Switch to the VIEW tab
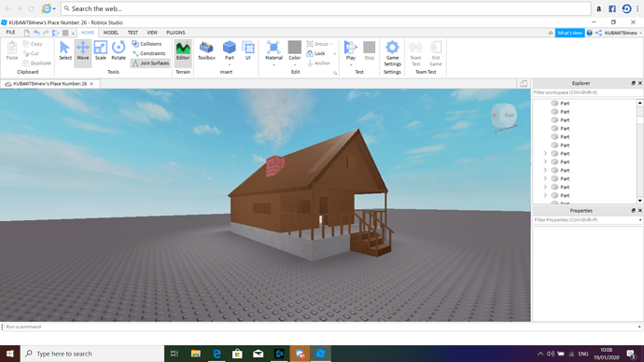 point(152,33)
